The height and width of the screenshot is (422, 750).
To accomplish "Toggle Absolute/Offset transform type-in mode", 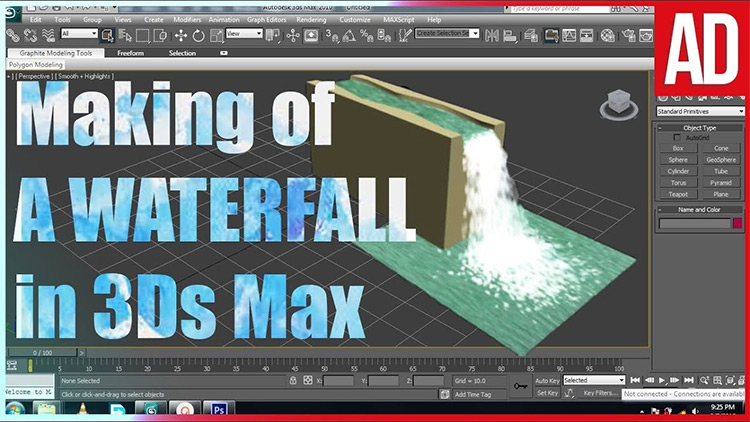I will coord(308,380).
